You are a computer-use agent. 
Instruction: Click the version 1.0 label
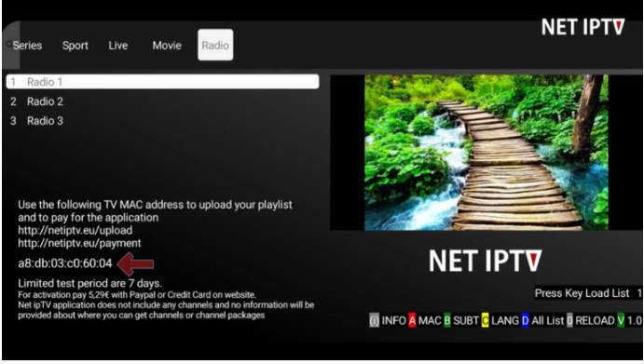[634, 320]
